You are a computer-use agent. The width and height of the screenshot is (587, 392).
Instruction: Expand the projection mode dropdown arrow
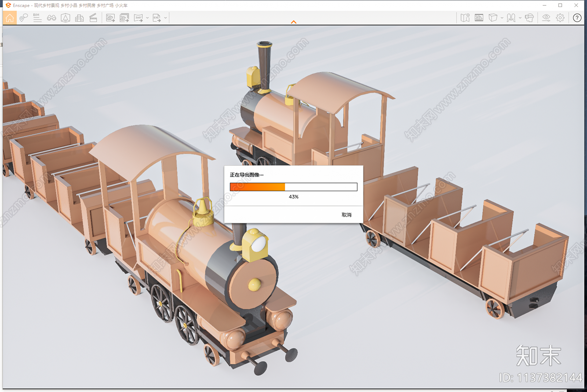pyautogui.click(x=502, y=18)
